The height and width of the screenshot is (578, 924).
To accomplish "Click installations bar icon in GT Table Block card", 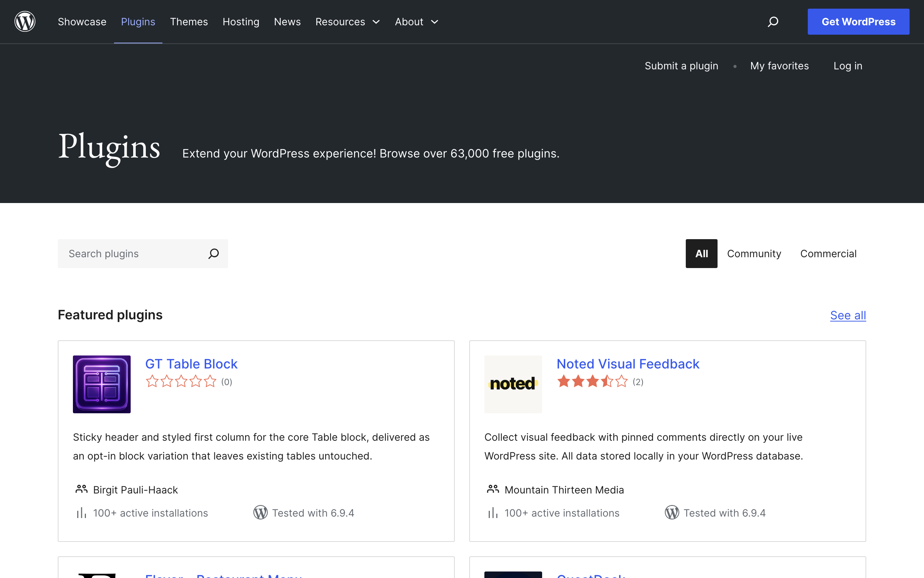I will tap(81, 513).
